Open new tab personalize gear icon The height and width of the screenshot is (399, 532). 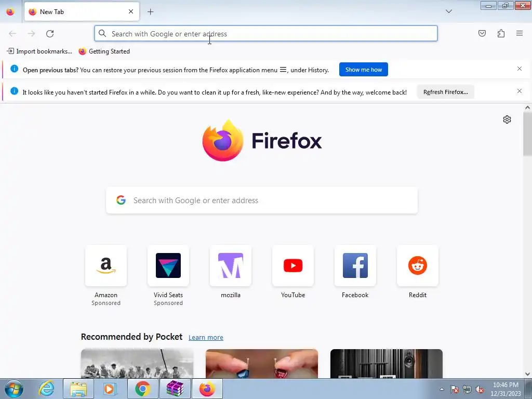click(507, 119)
